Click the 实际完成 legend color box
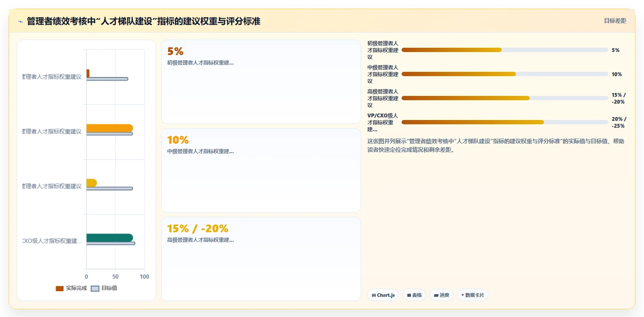This screenshot has width=644, height=317. pos(59,288)
